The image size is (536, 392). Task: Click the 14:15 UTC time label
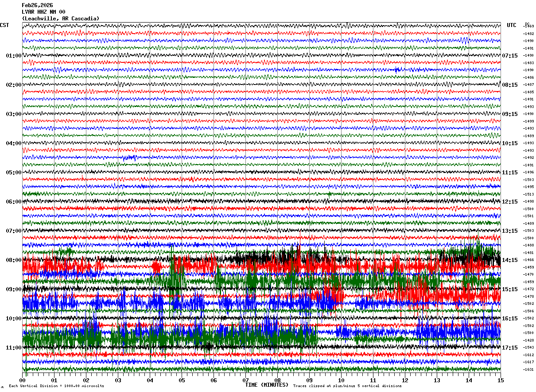(510, 260)
